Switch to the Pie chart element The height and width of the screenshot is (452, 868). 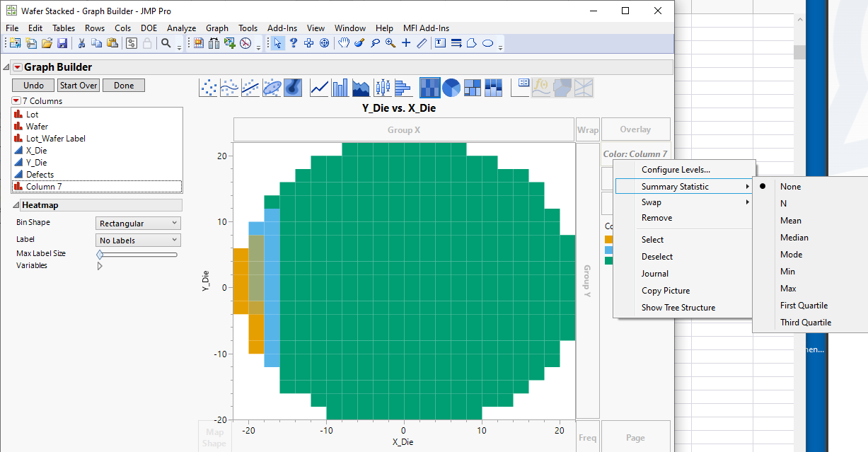451,87
